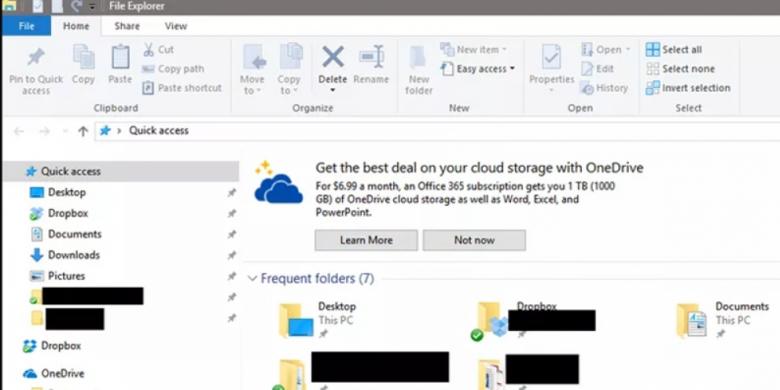Click Paste shortcut command
780x390 pixels.
point(182,88)
